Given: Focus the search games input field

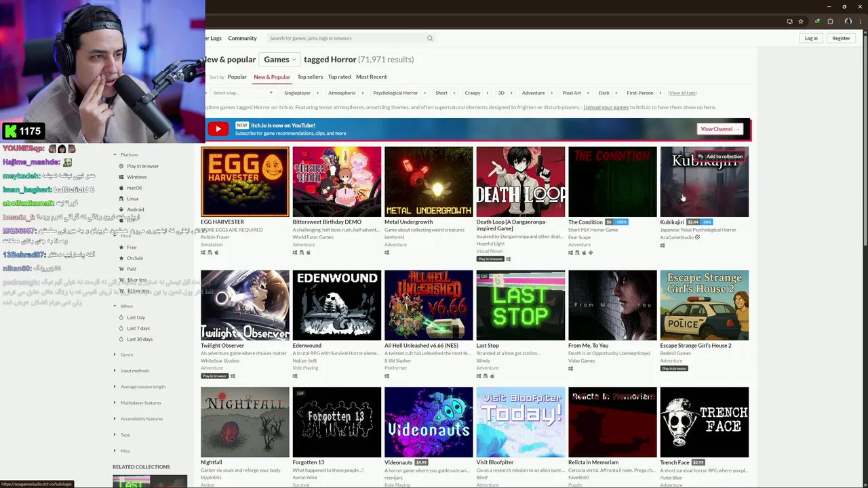Looking at the screenshot, I should (346, 38).
